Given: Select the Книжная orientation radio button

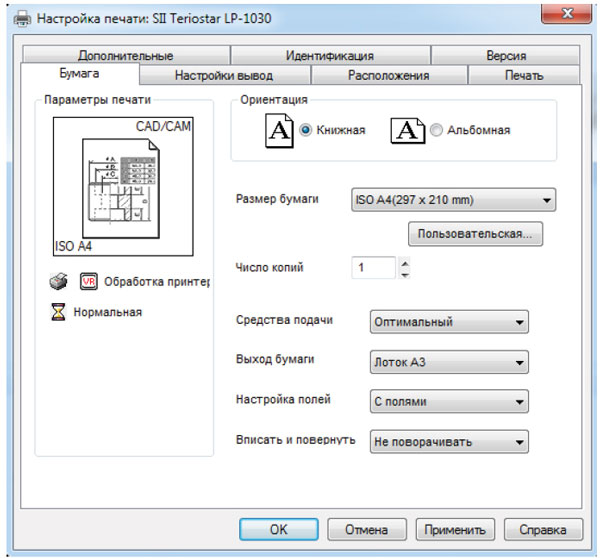Looking at the screenshot, I should 306,130.
